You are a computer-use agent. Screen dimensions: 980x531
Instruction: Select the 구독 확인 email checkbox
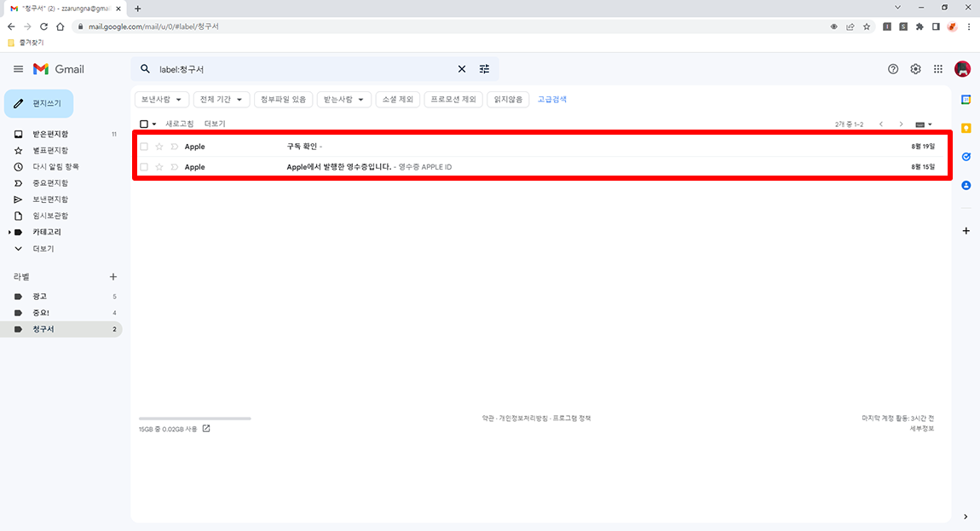tap(144, 147)
